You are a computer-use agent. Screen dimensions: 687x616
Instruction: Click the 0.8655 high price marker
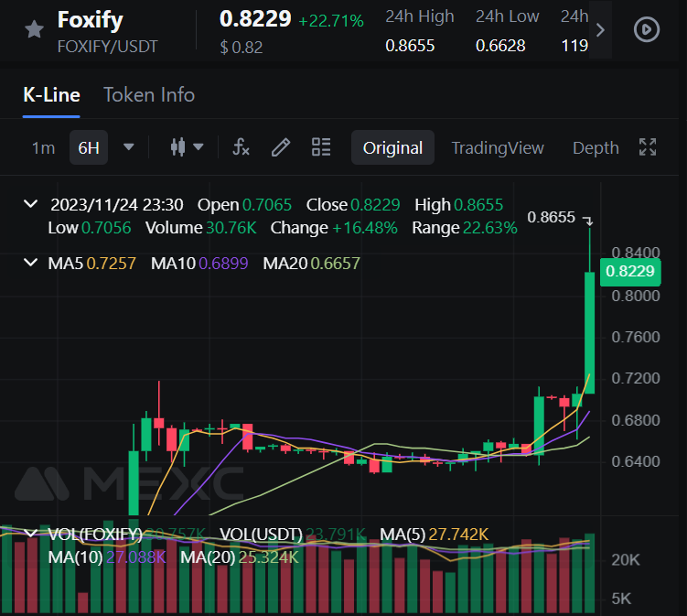point(551,217)
